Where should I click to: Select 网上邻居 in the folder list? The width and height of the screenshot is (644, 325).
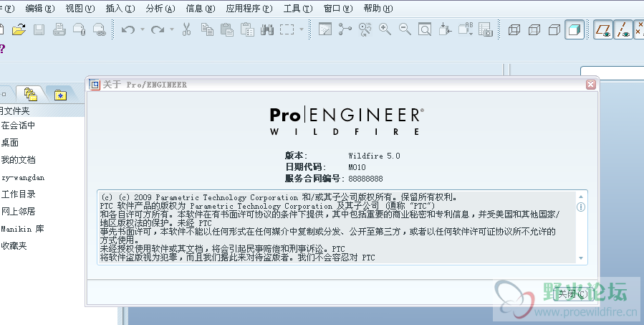(x=18, y=212)
